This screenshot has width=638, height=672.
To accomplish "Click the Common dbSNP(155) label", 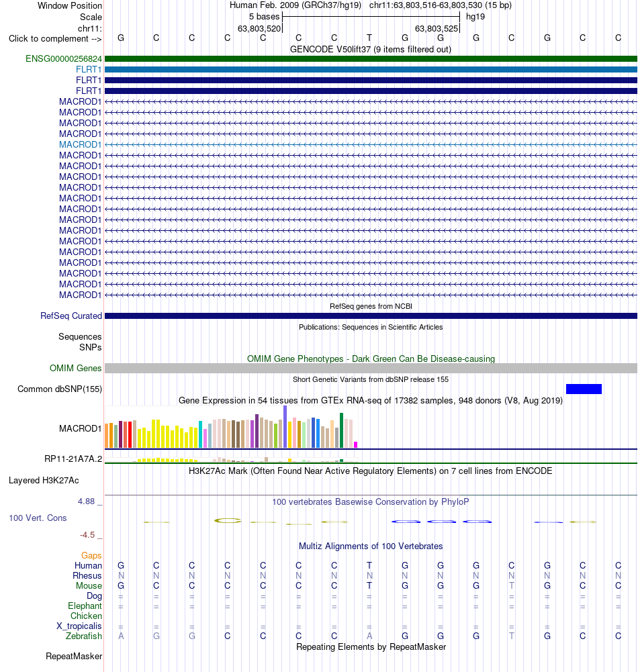I will point(60,389).
